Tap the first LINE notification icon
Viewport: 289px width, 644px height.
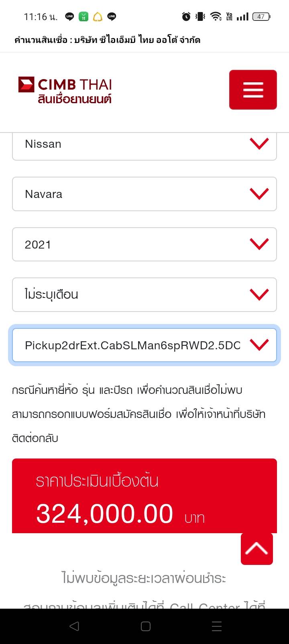(x=69, y=16)
